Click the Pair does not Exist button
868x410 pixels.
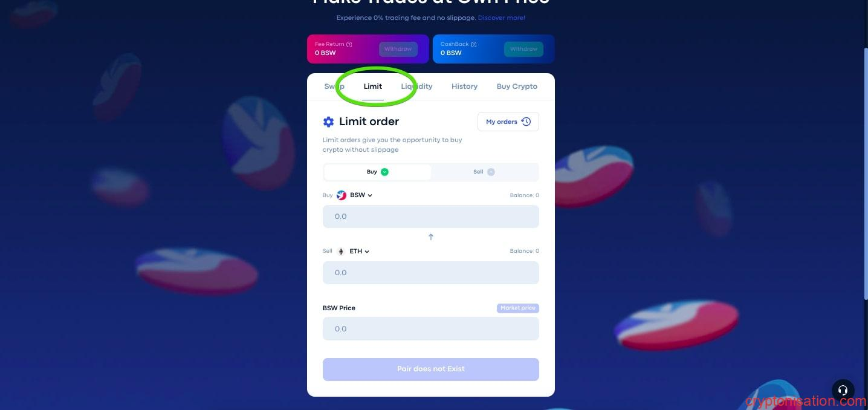point(431,369)
